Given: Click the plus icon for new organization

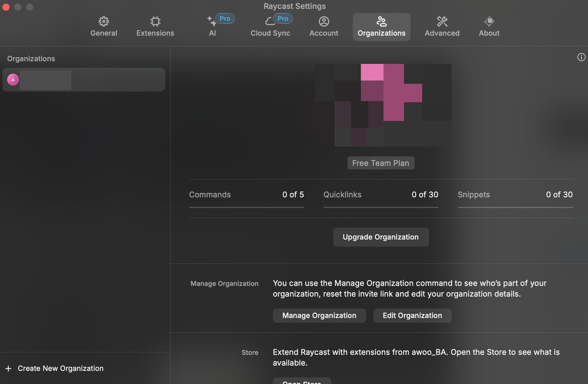Looking at the screenshot, I should click(8, 369).
